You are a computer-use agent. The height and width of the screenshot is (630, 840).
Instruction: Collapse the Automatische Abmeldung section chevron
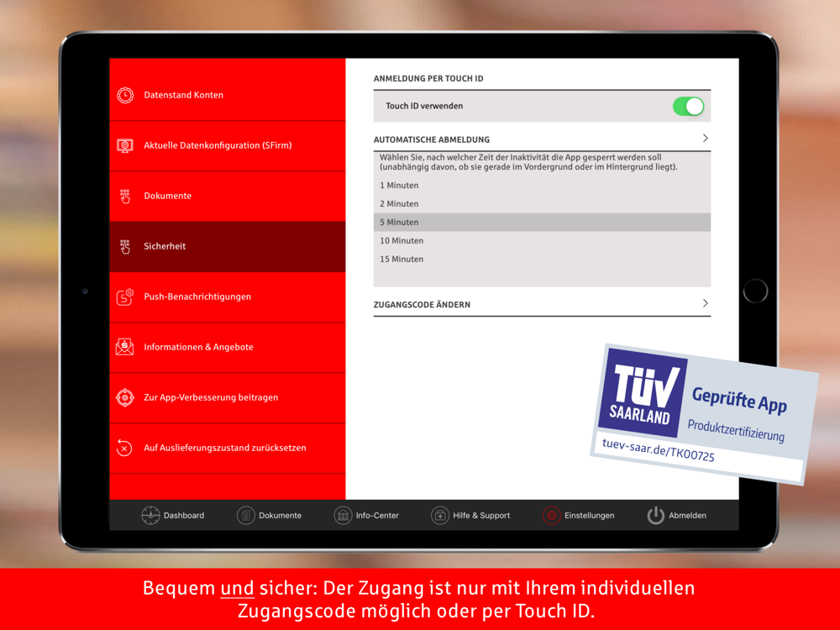point(705,139)
